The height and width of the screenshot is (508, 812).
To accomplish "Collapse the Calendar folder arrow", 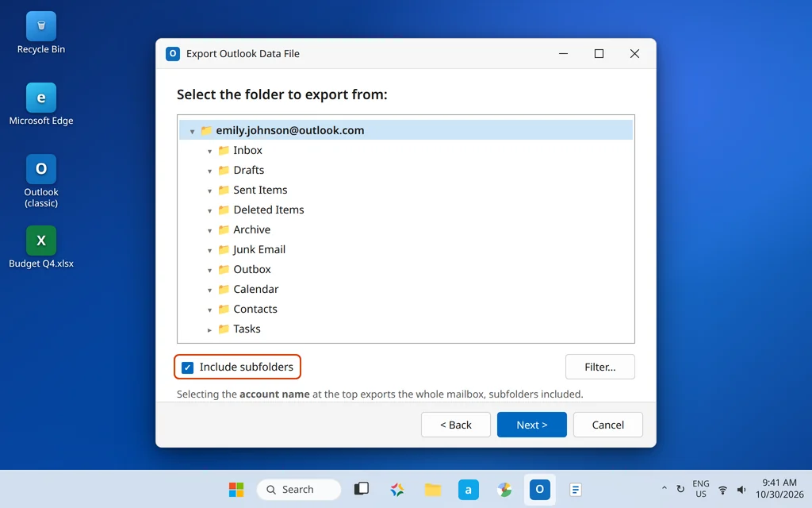I will (x=209, y=291).
